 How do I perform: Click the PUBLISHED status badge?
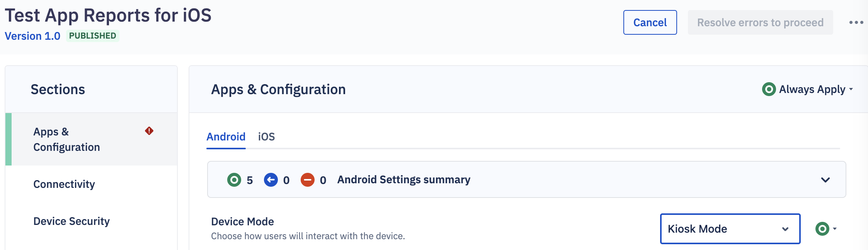coord(93,36)
